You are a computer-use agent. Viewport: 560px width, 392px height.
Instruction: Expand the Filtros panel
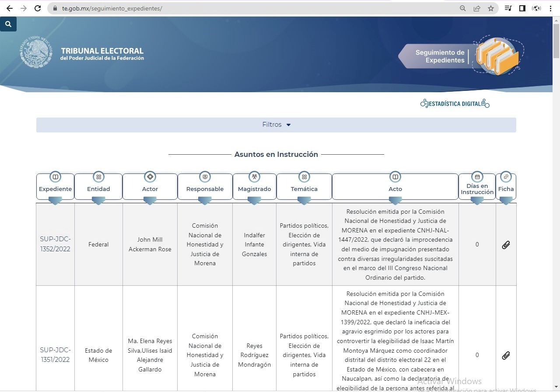(x=276, y=125)
